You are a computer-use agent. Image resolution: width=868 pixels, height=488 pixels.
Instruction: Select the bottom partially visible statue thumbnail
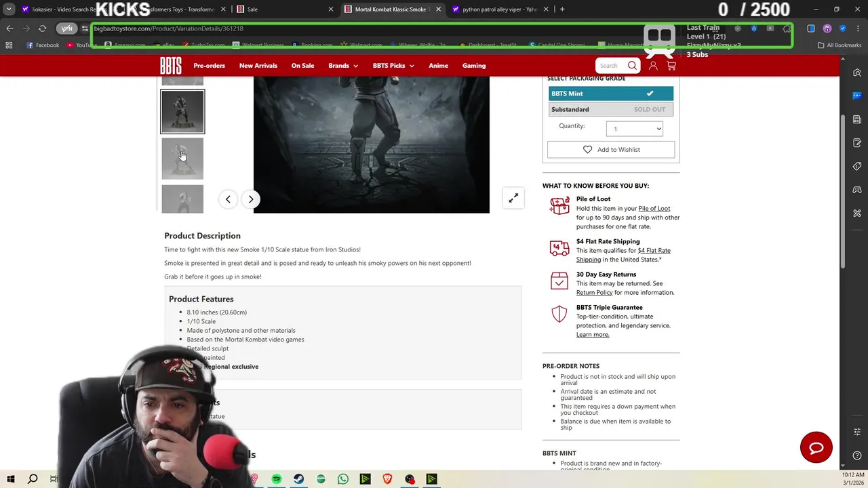(x=182, y=199)
